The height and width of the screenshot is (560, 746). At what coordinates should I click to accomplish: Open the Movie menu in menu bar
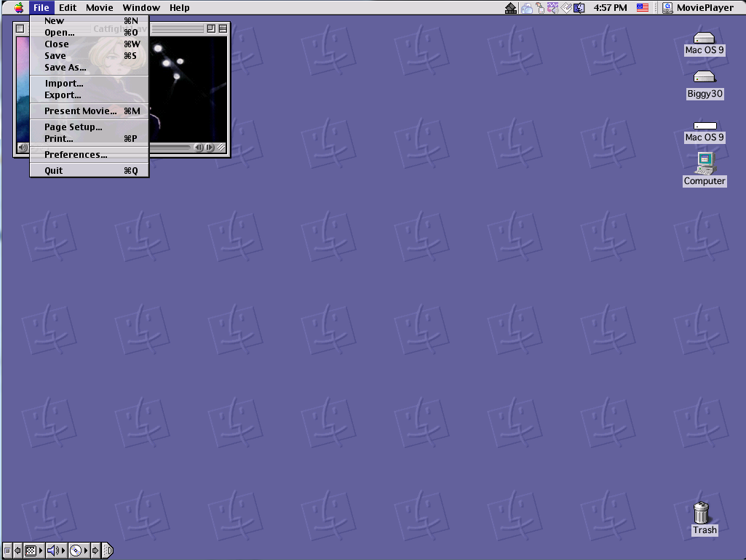(x=100, y=7)
